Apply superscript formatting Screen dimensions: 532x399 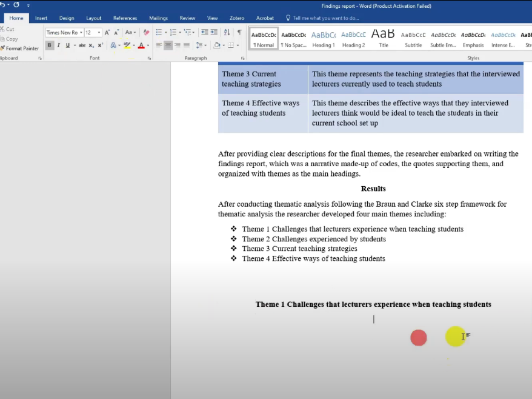coord(101,45)
